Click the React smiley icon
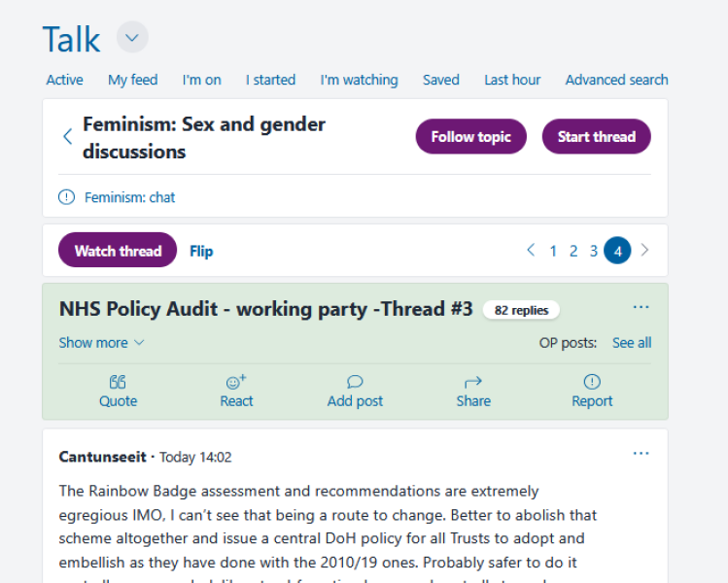Viewport: 728px width, 583px height. (x=236, y=382)
